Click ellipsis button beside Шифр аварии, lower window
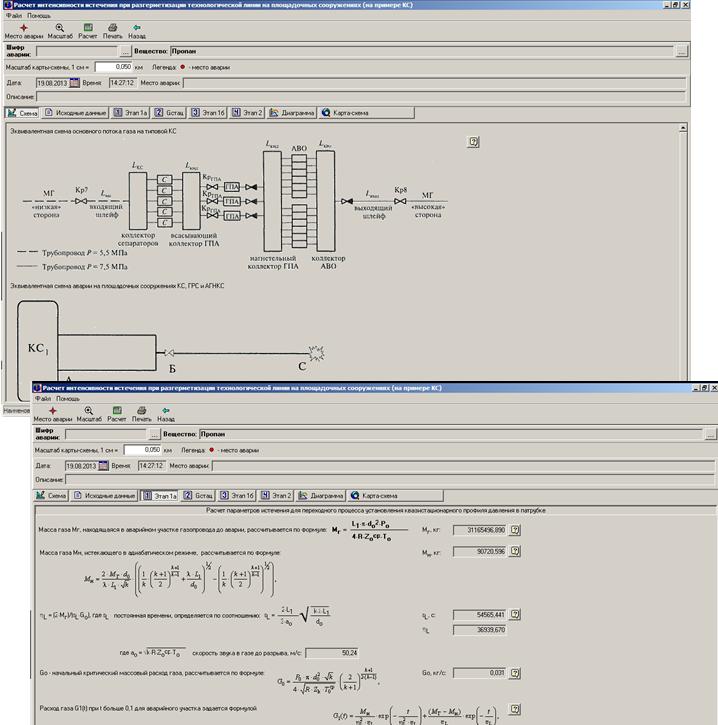Screen dimensions: 718x725 [x=153, y=435]
